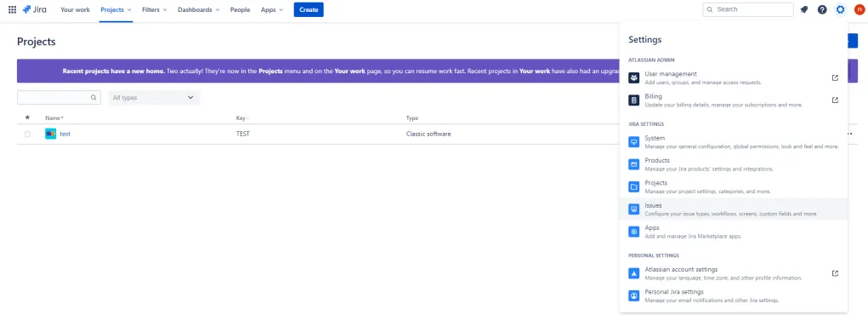Click the search magnifier in project filter
The width and height of the screenshot is (868, 315).
tap(94, 98)
